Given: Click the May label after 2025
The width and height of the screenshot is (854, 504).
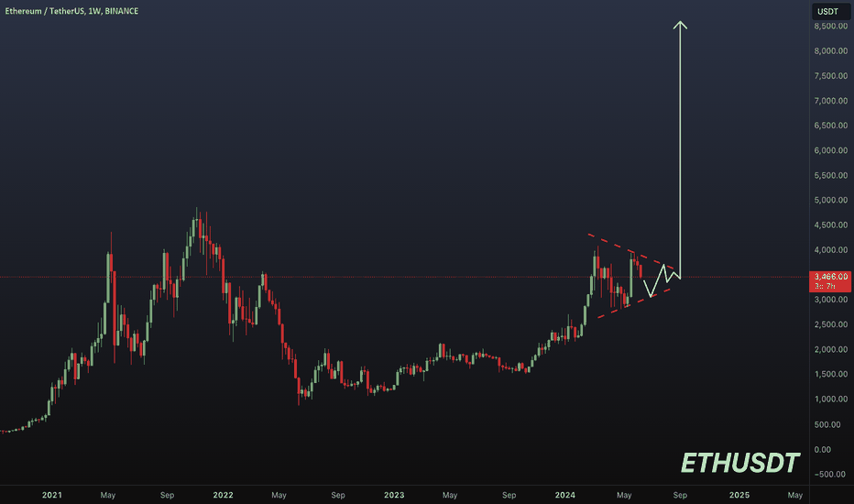Looking at the screenshot, I should point(795,495).
